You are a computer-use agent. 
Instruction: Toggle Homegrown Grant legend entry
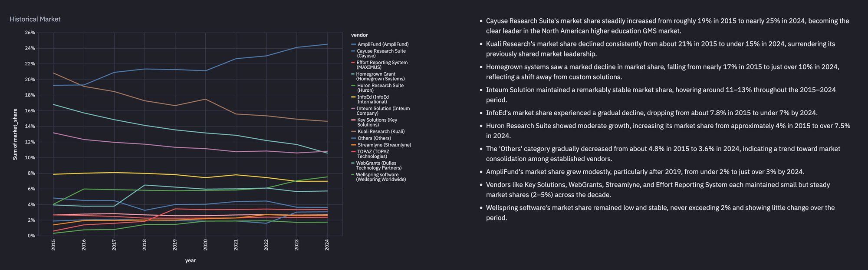point(378,77)
